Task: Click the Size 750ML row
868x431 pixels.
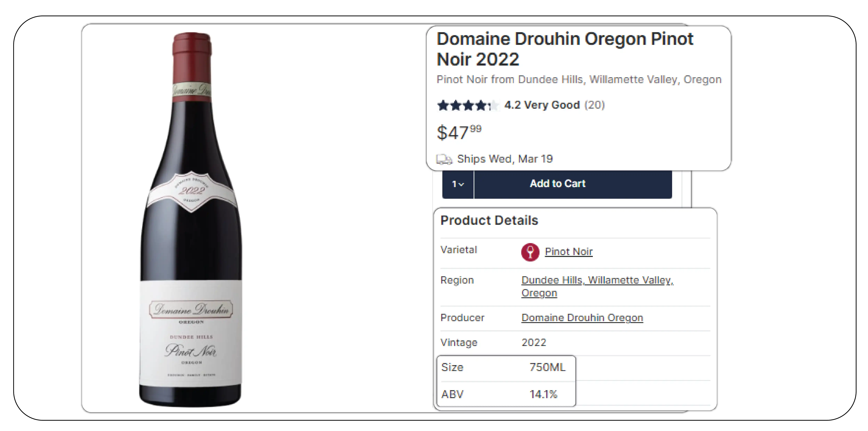Action: pos(505,367)
